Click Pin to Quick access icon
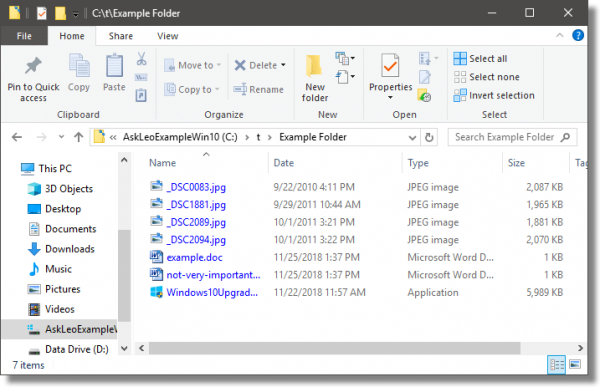This screenshot has height=387, width=600. coord(33,65)
